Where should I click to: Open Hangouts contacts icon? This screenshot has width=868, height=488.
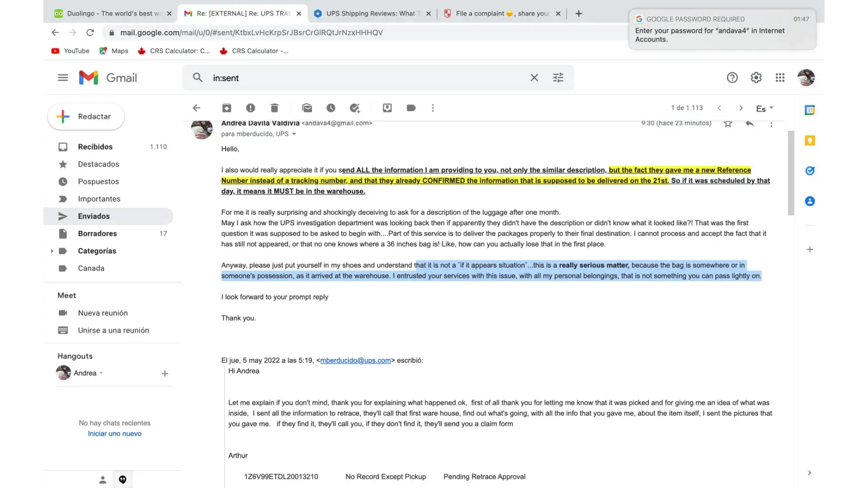[103, 480]
